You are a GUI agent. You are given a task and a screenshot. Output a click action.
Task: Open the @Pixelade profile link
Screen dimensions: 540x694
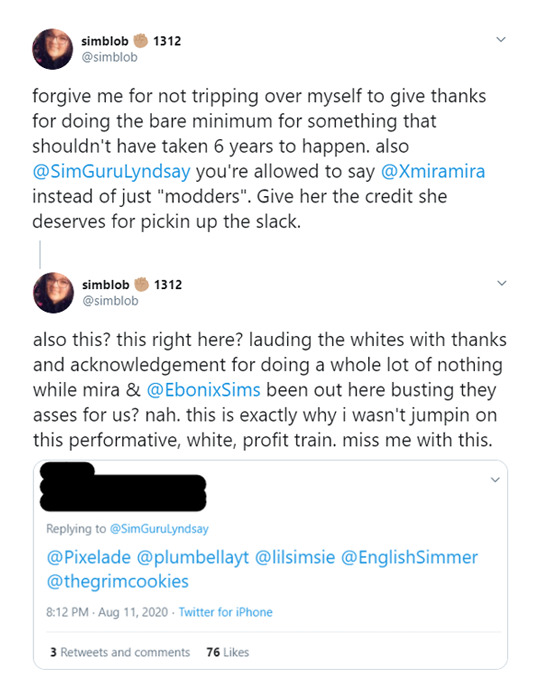[x=89, y=557]
